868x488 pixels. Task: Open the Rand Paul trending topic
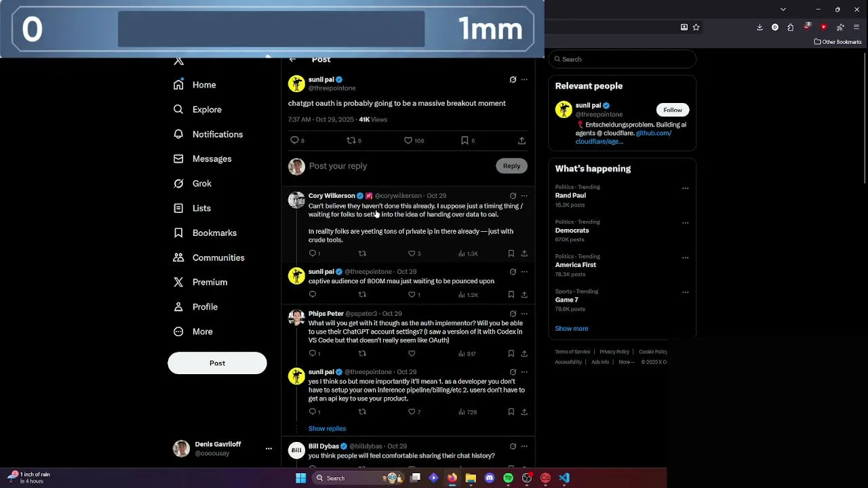(570, 195)
